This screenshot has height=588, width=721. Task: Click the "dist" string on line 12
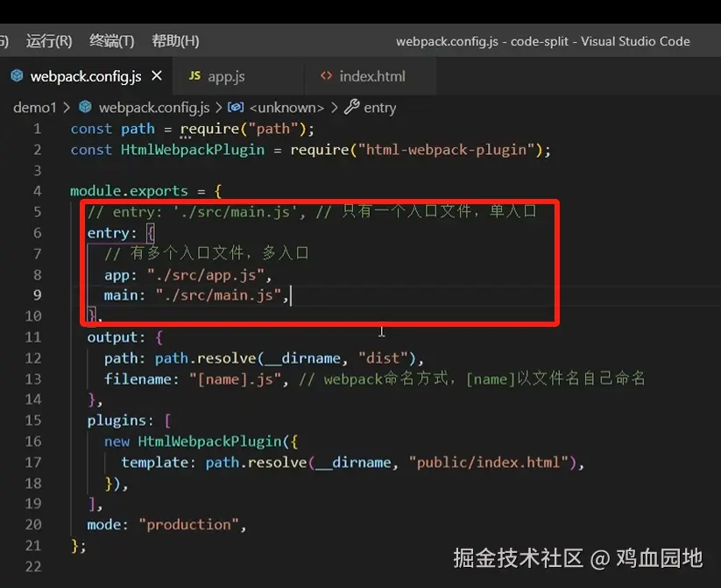click(x=383, y=358)
